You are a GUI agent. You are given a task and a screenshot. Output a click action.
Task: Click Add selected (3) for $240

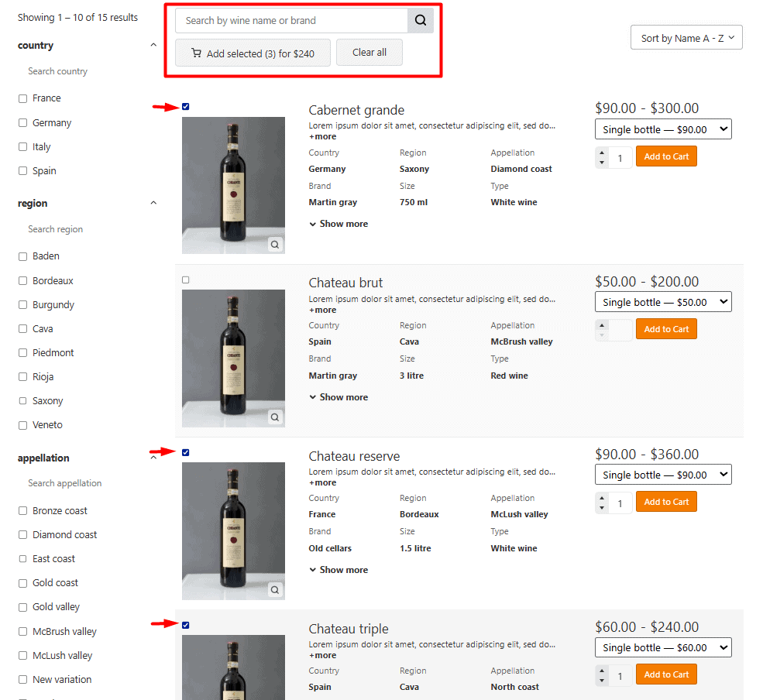(x=253, y=53)
